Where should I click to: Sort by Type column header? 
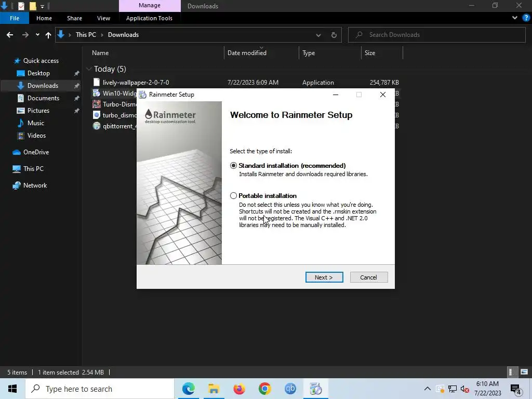(309, 53)
